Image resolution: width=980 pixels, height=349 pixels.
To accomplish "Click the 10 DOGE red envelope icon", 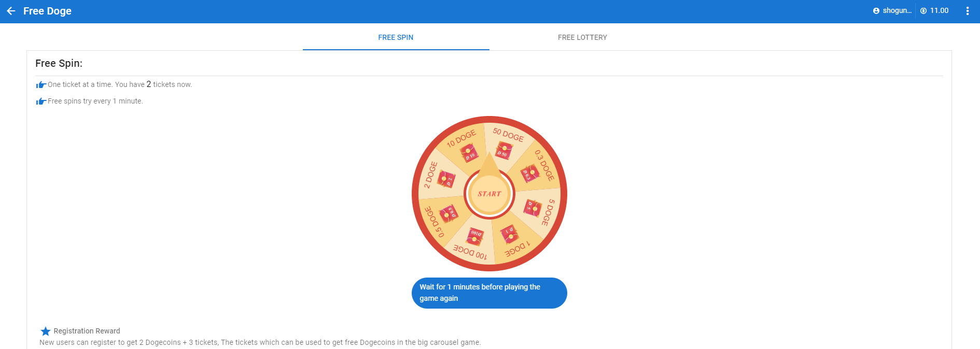I will coord(469,154).
